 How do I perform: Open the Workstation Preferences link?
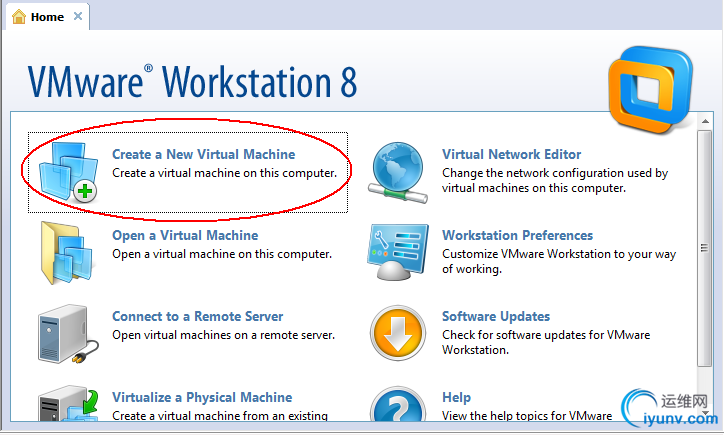[x=518, y=236]
